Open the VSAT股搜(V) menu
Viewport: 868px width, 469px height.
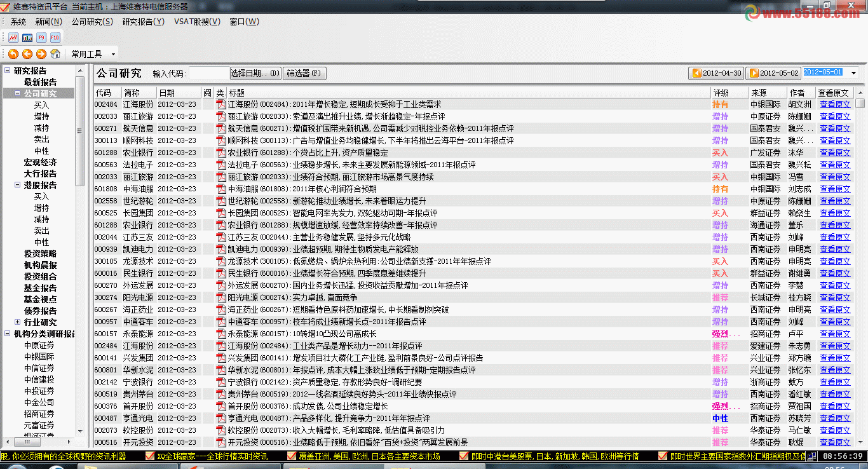point(197,22)
